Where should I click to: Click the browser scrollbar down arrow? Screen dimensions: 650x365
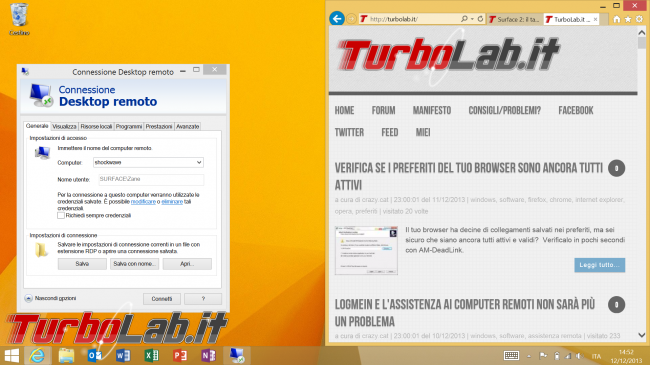(642, 335)
